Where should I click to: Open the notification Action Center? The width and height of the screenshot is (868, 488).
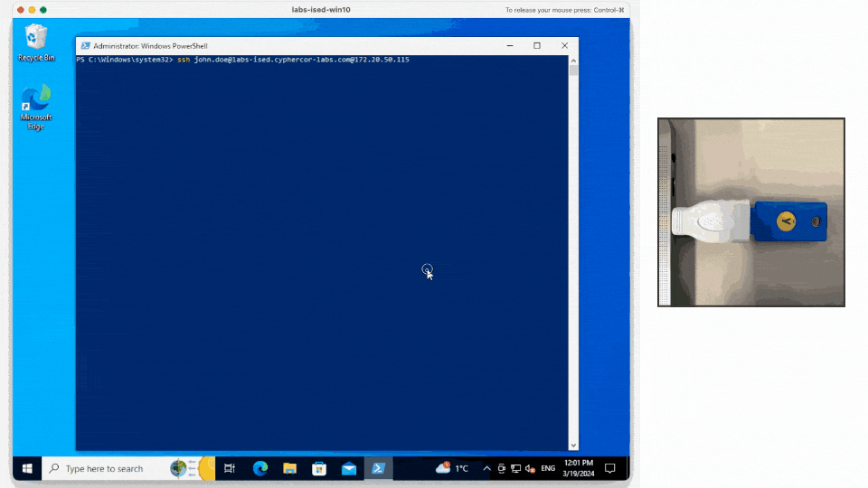coord(610,468)
